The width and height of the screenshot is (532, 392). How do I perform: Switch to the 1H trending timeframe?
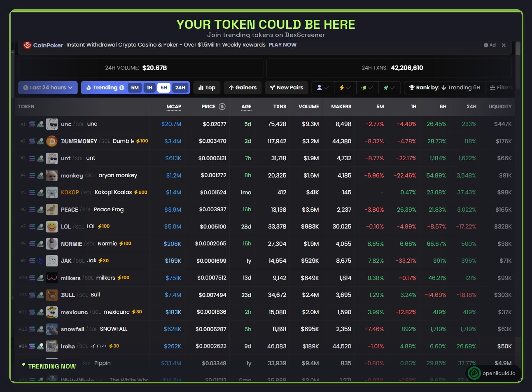[149, 87]
